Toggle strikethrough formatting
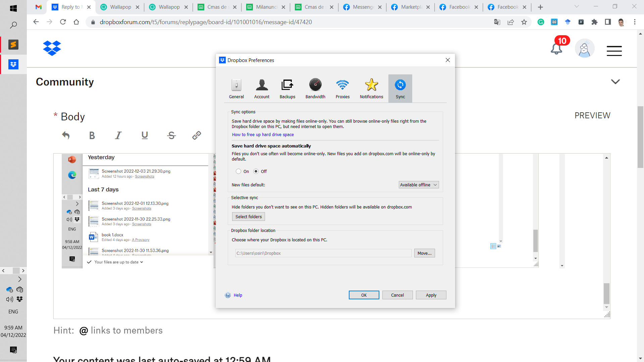 tap(171, 135)
